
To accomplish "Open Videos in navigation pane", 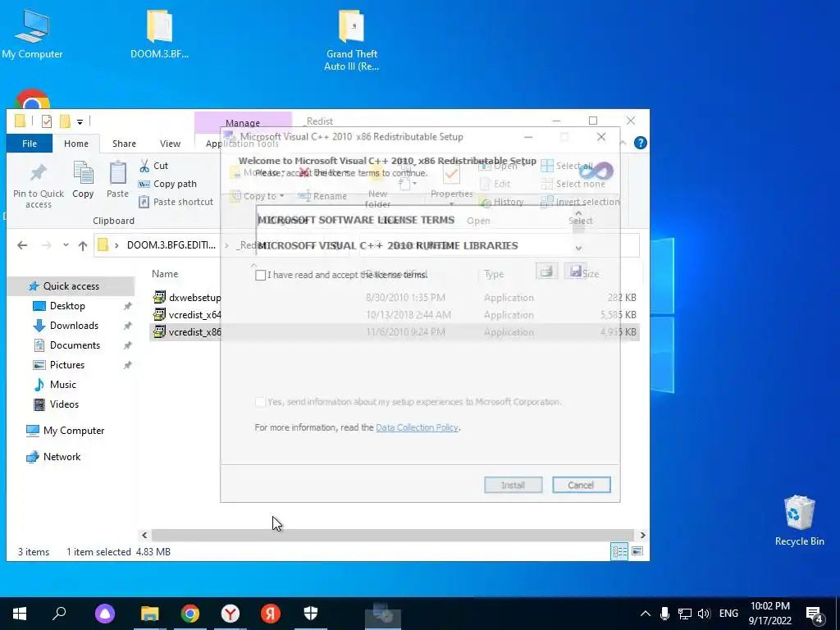I will [x=64, y=404].
